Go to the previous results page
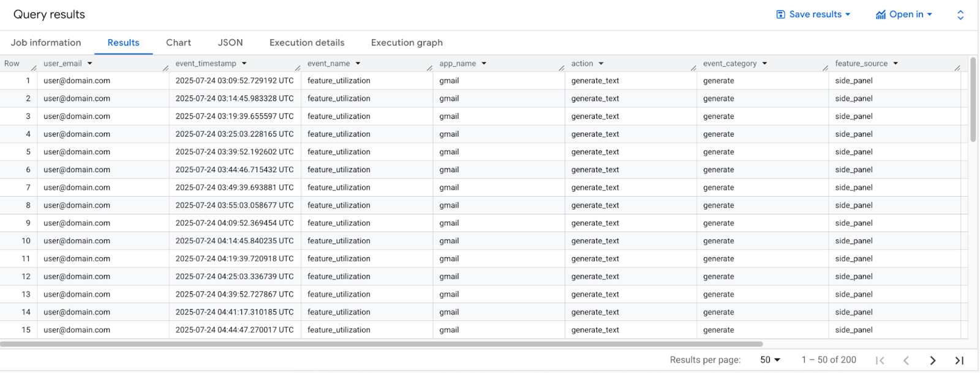Screen dimensions: 980x373 906,360
